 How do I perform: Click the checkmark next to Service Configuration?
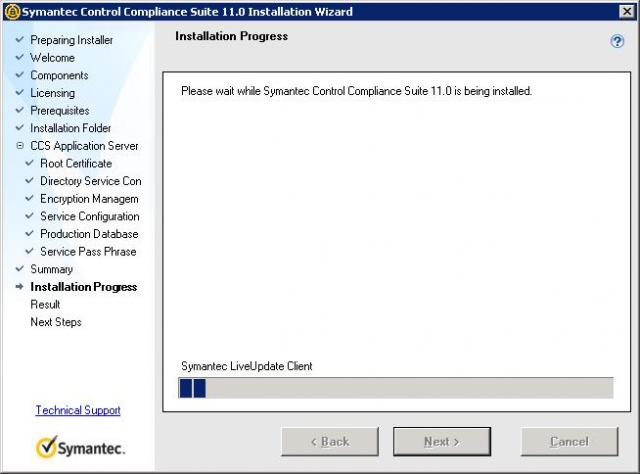[29, 216]
